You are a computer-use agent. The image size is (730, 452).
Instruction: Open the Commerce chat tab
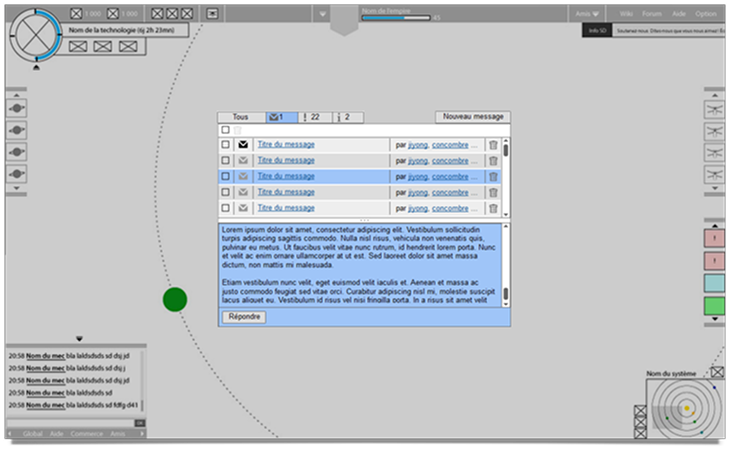(x=86, y=434)
